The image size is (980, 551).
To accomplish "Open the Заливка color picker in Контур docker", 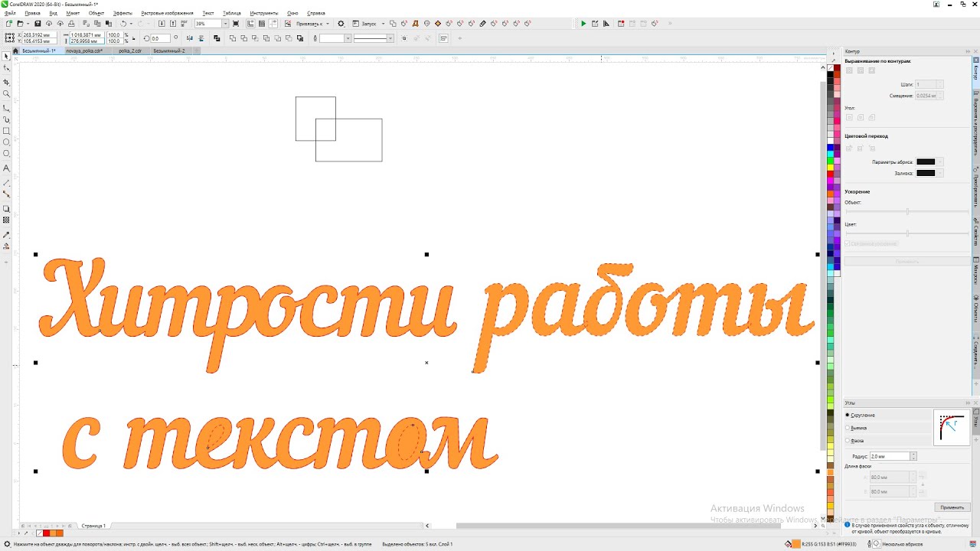I will (929, 173).
